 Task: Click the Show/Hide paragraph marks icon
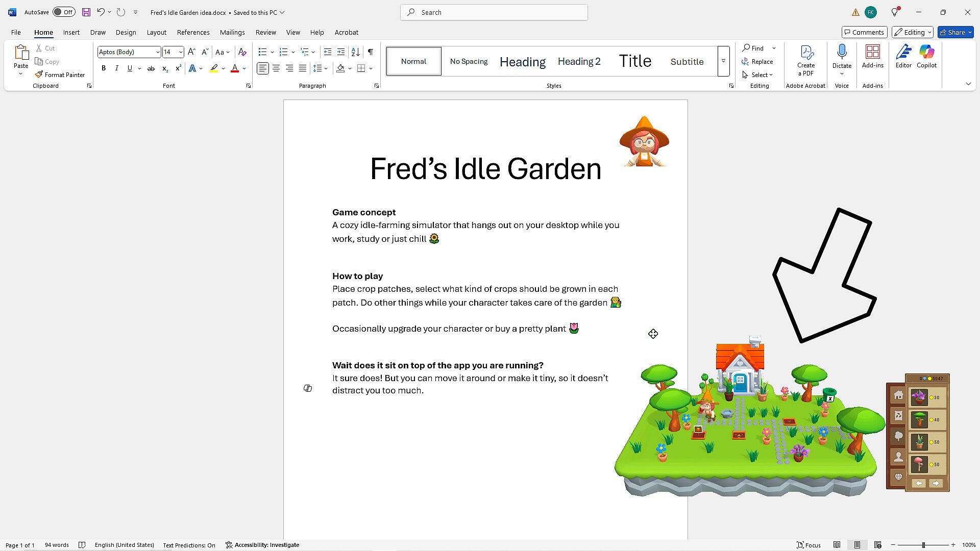[x=370, y=52]
